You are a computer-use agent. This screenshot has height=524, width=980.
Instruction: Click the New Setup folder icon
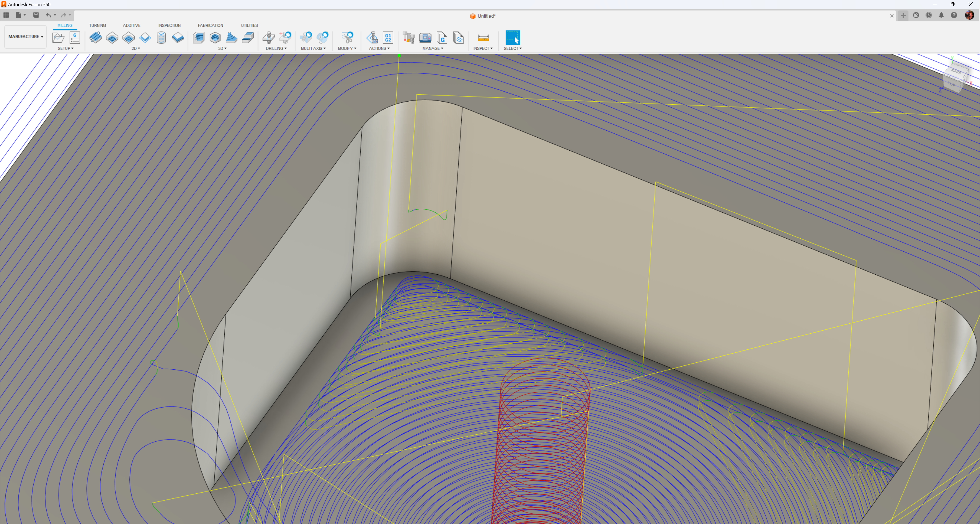58,38
